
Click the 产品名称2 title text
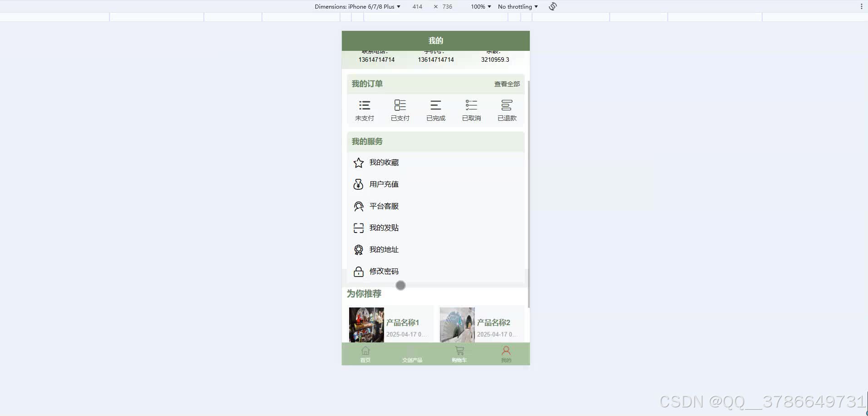pyautogui.click(x=493, y=322)
